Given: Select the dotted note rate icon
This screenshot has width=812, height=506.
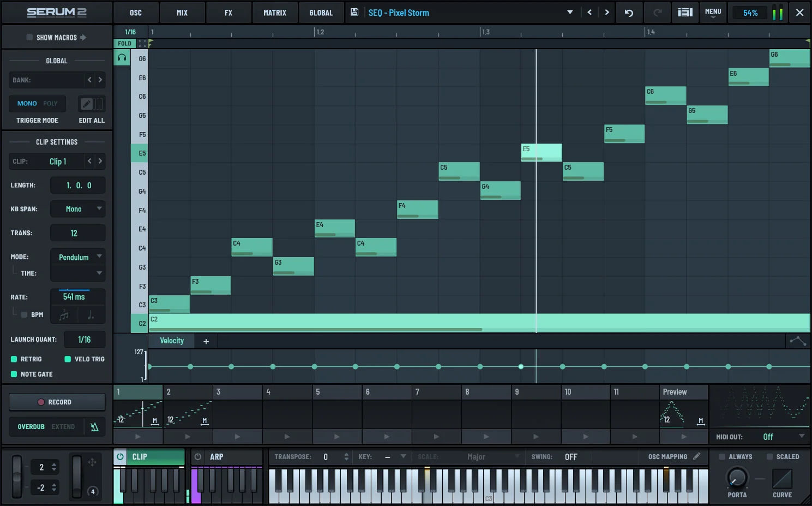Looking at the screenshot, I should pos(91,315).
